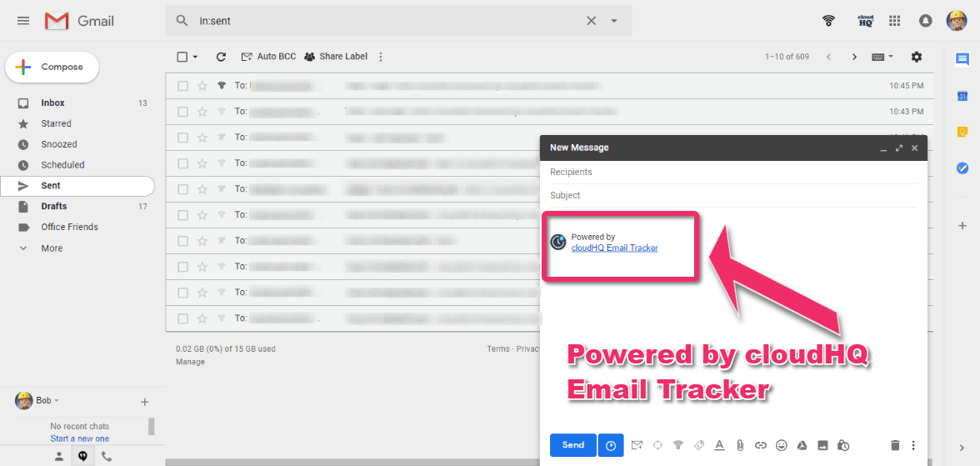Select checkbox of the 10:45 PM email

[x=182, y=86]
